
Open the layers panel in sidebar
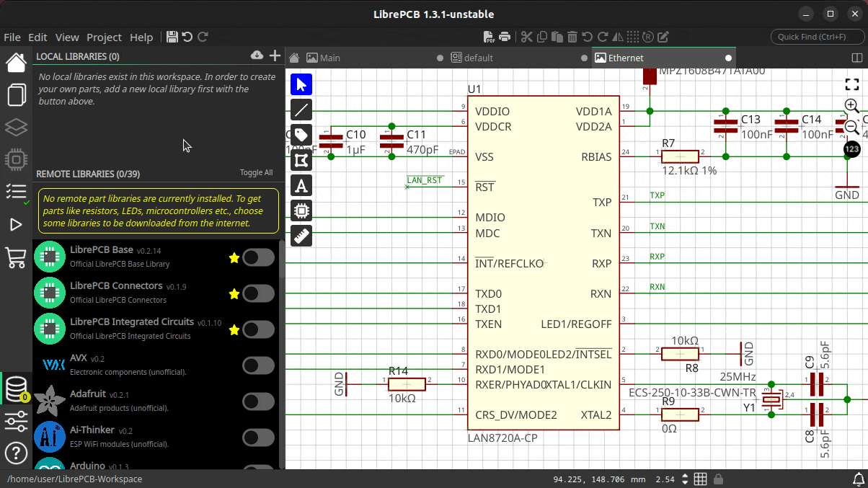tap(16, 128)
